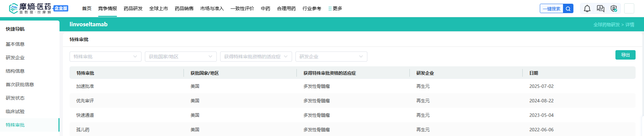This screenshot has height=136, width=644.
Task: Click the 特殊审批 column header
Action: pos(85,73)
